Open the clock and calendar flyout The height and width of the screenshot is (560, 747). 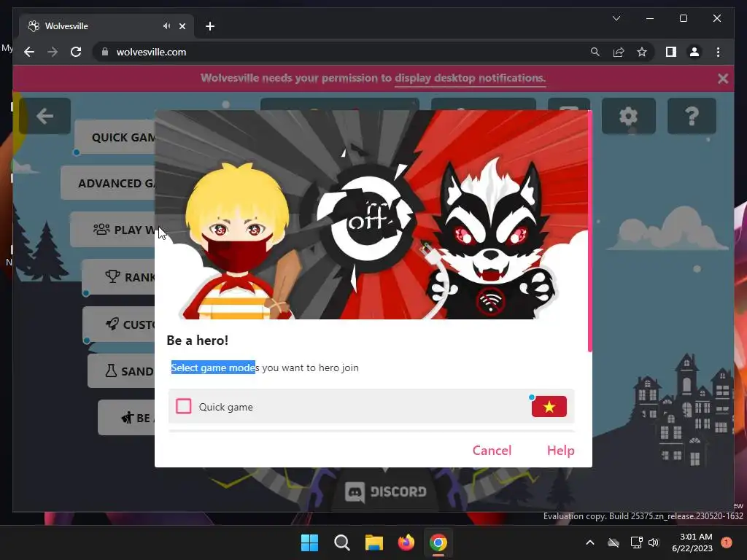click(x=692, y=542)
